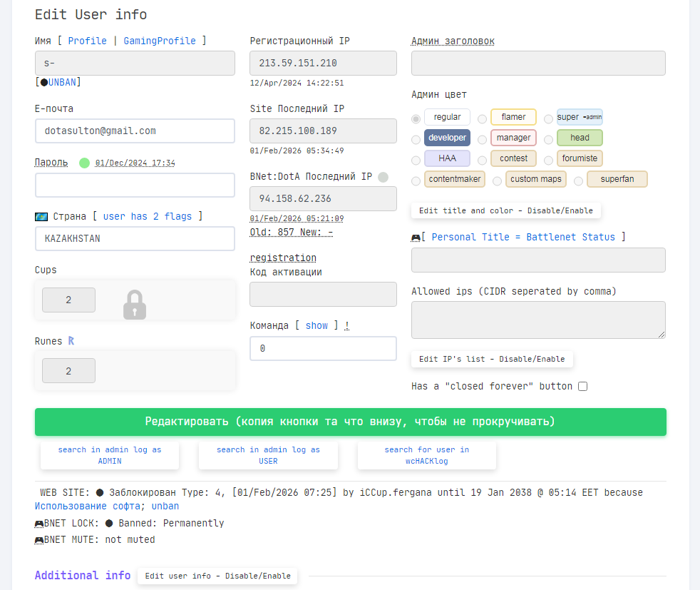Select the head color radio
This screenshot has height=590, width=700.
[x=548, y=139]
